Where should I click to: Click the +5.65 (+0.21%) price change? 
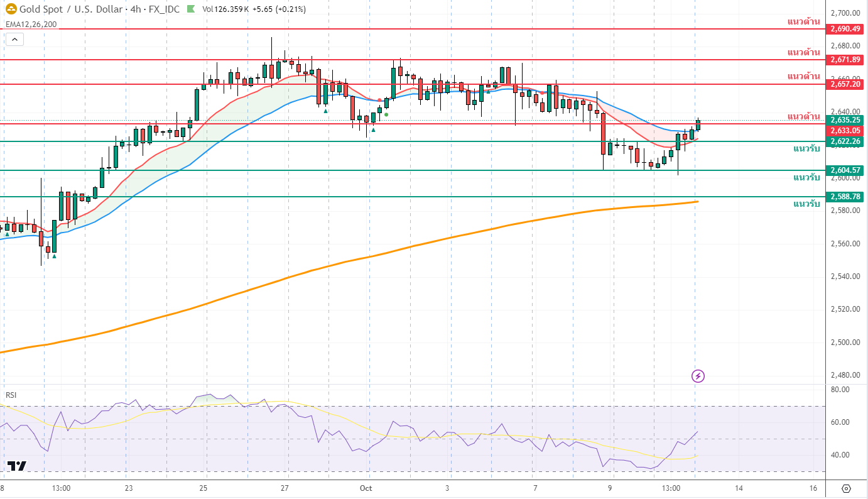click(278, 9)
